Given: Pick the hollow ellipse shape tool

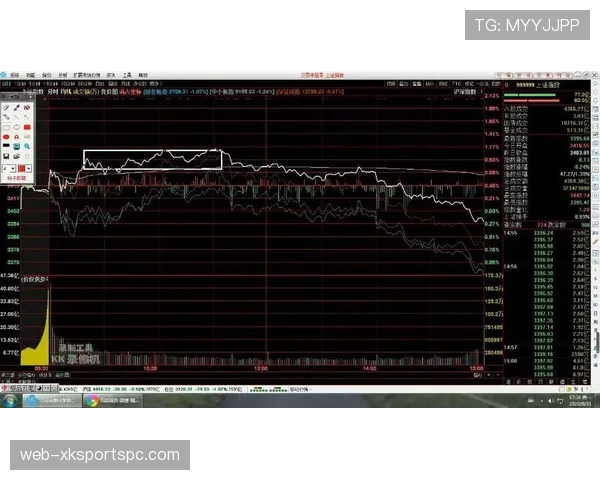Looking at the screenshot, I should click(x=16, y=127).
